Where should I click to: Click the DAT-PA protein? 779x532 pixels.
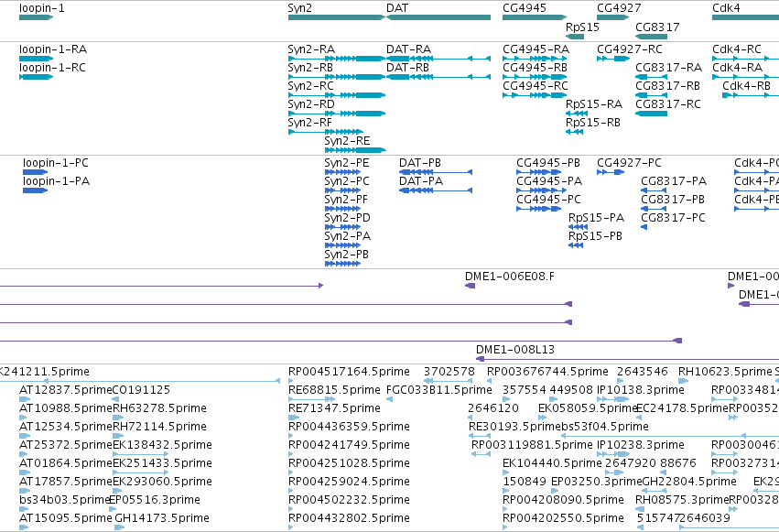click(436, 190)
